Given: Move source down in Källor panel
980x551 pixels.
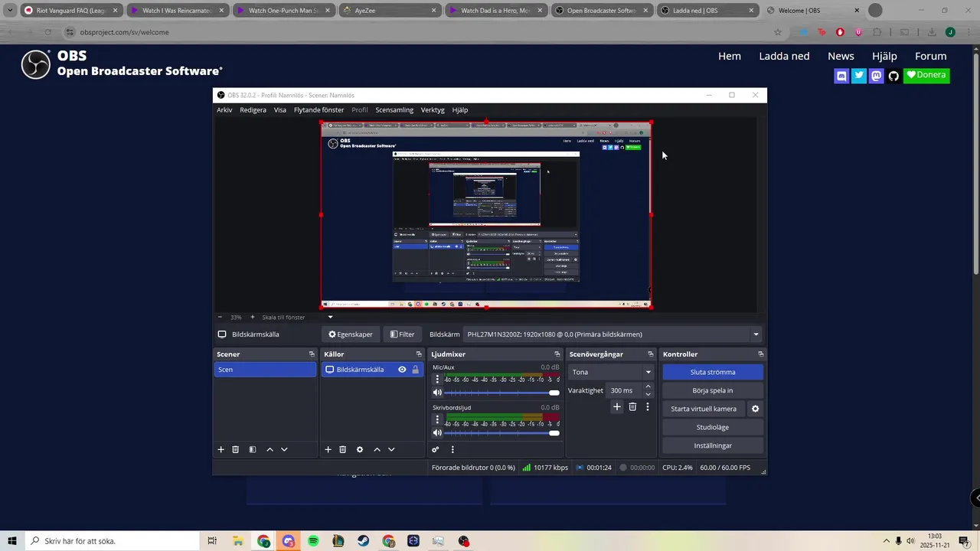Looking at the screenshot, I should click(391, 449).
